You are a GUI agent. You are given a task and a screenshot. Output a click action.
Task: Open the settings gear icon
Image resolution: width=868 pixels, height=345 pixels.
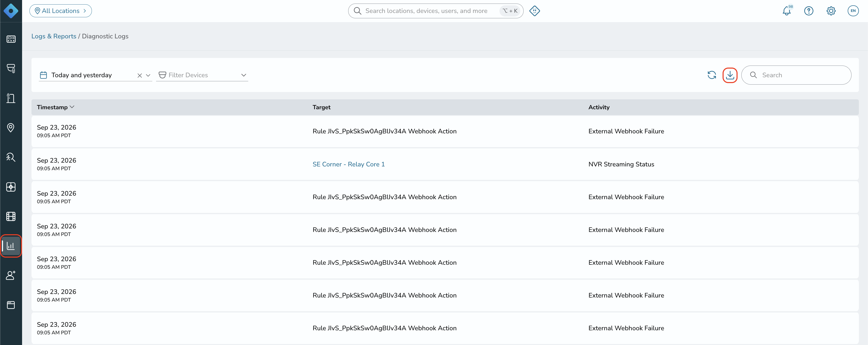831,11
